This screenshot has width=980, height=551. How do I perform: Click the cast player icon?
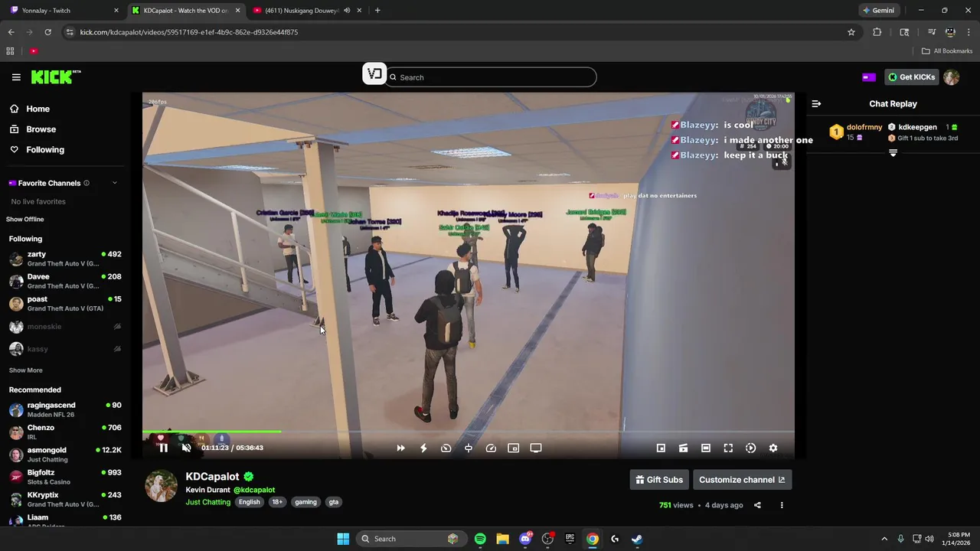click(683, 448)
